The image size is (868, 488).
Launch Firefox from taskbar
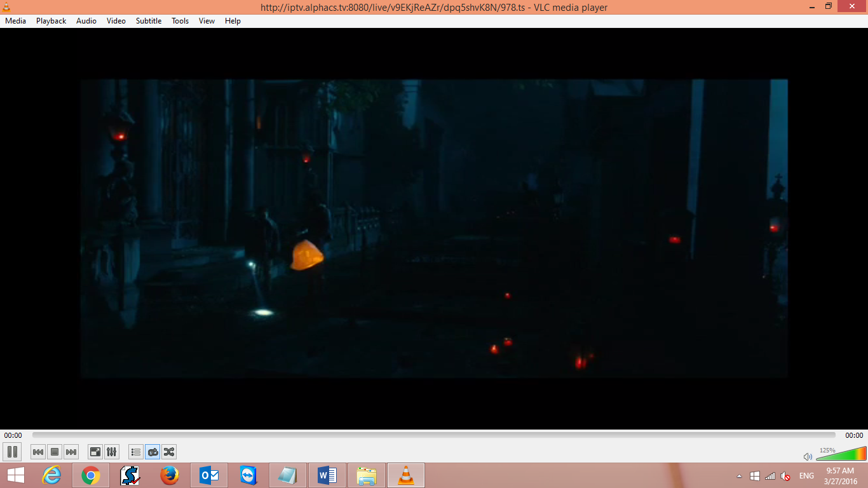point(170,475)
